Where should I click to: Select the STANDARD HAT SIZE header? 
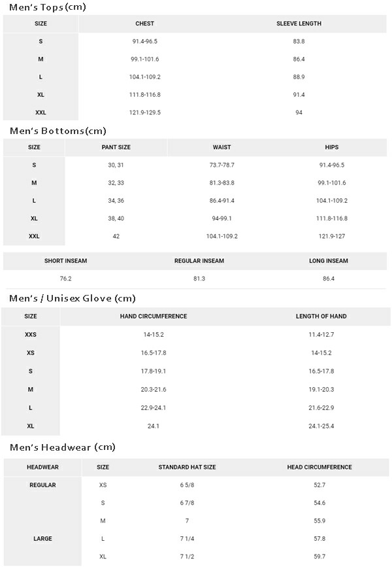pos(187,468)
